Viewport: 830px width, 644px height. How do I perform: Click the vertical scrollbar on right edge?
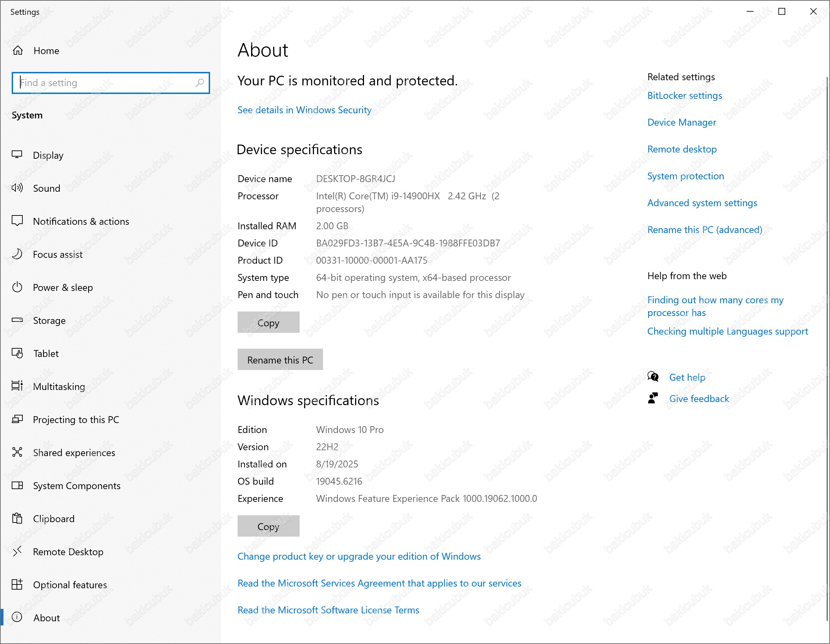click(x=827, y=349)
